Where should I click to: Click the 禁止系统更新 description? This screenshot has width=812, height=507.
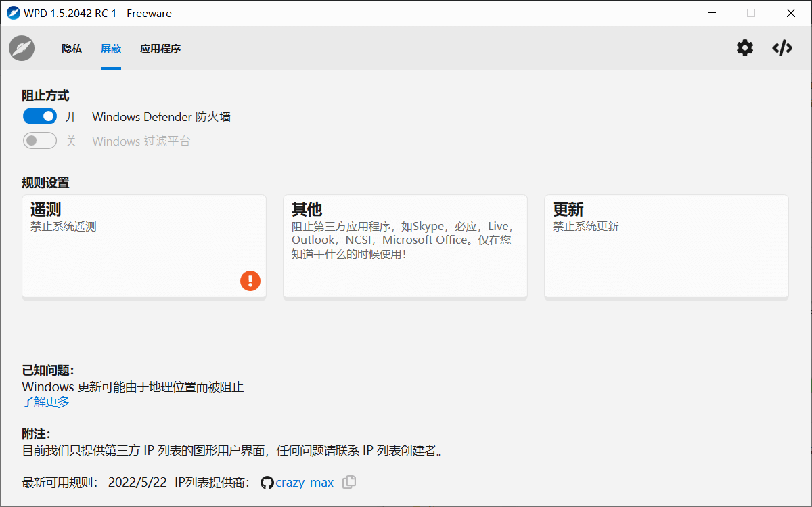[586, 227]
